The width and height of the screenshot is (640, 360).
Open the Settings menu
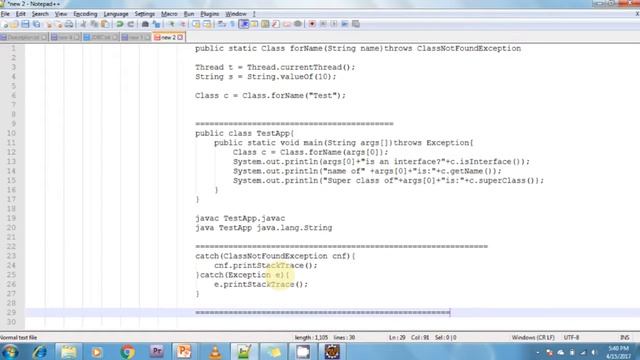(x=144, y=14)
